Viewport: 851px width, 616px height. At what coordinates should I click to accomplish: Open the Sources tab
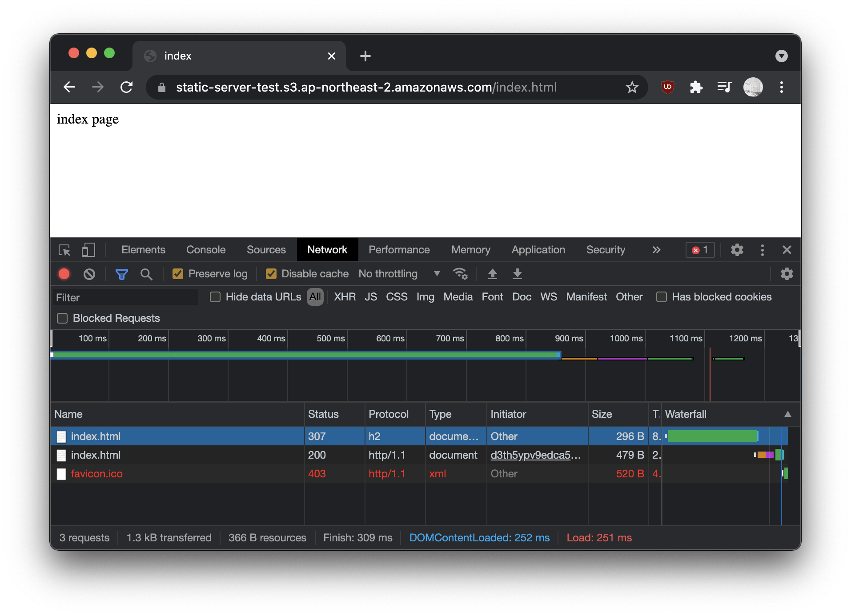(266, 250)
